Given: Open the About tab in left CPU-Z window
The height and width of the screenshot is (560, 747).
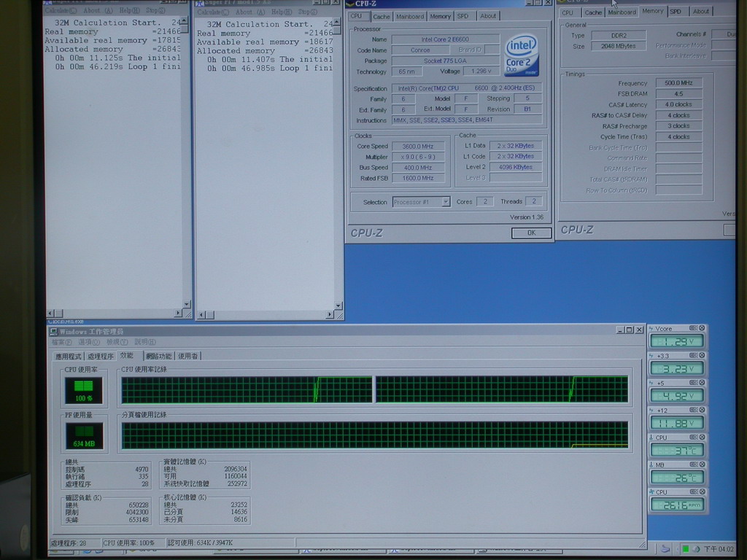Looking at the screenshot, I should coord(488,16).
